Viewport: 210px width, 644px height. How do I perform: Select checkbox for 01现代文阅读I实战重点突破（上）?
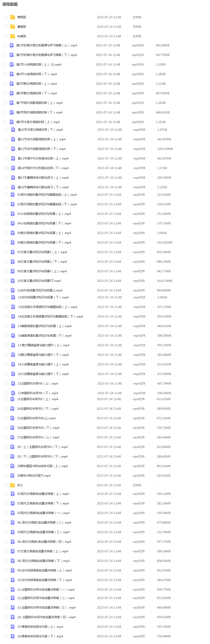pyautogui.click(x=6, y=494)
